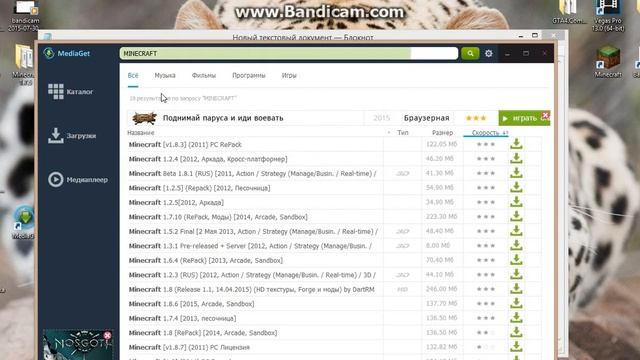Sort results by Размер column

tap(442, 133)
